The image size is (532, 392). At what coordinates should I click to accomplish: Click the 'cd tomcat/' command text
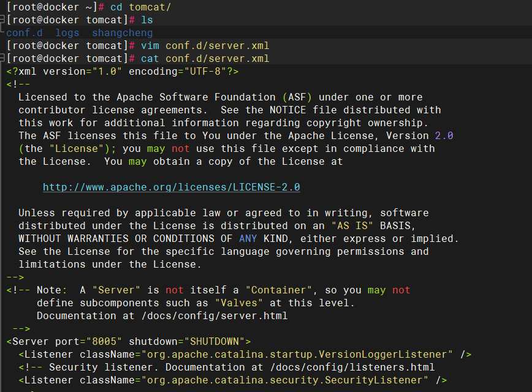pyautogui.click(x=141, y=7)
